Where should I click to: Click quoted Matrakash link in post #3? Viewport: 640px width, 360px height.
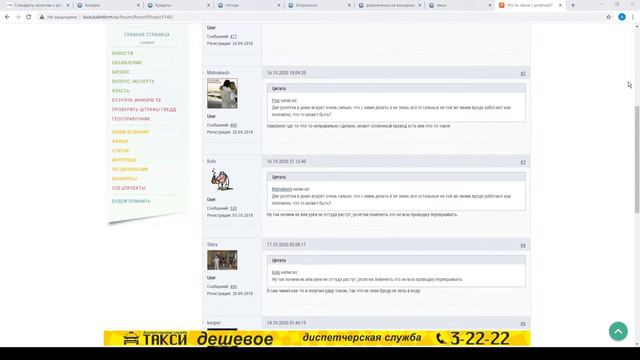coord(282,189)
